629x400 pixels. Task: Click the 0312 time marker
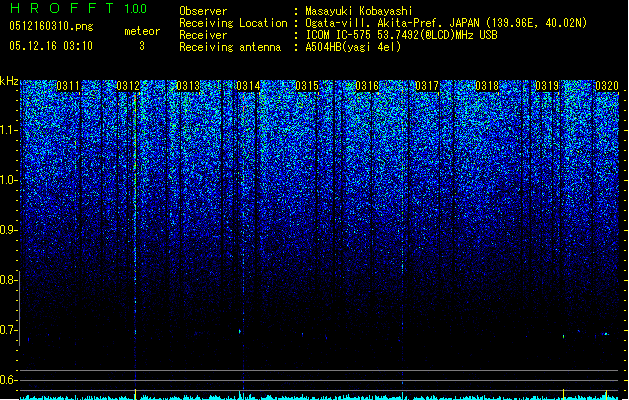[x=128, y=86]
